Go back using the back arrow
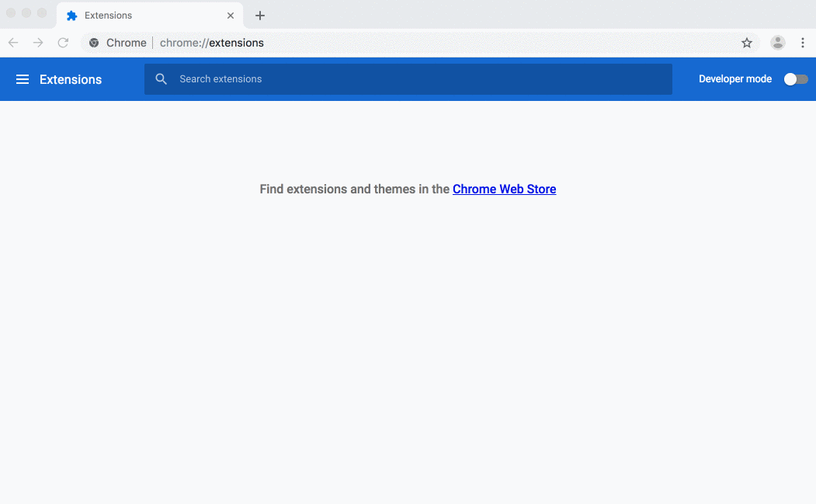Image resolution: width=816 pixels, height=504 pixels. 13,43
